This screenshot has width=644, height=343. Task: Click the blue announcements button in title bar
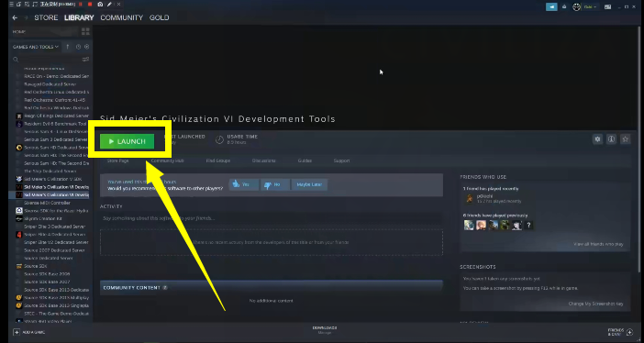(x=551, y=6)
